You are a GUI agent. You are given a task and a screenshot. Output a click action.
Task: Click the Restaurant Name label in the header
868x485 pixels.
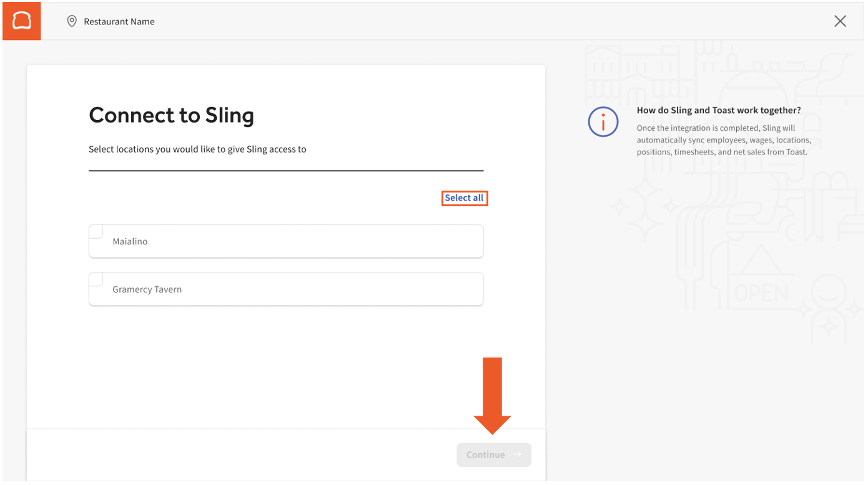(119, 21)
